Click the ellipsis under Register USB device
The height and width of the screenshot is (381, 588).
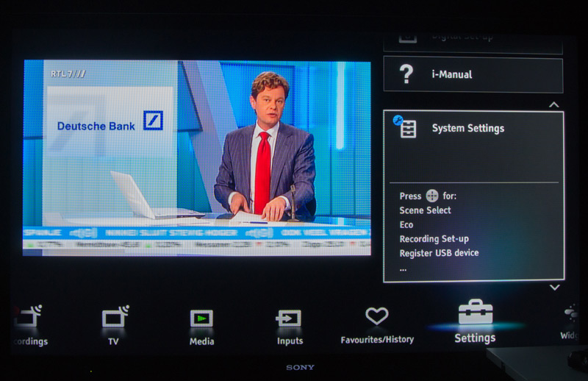[403, 268]
